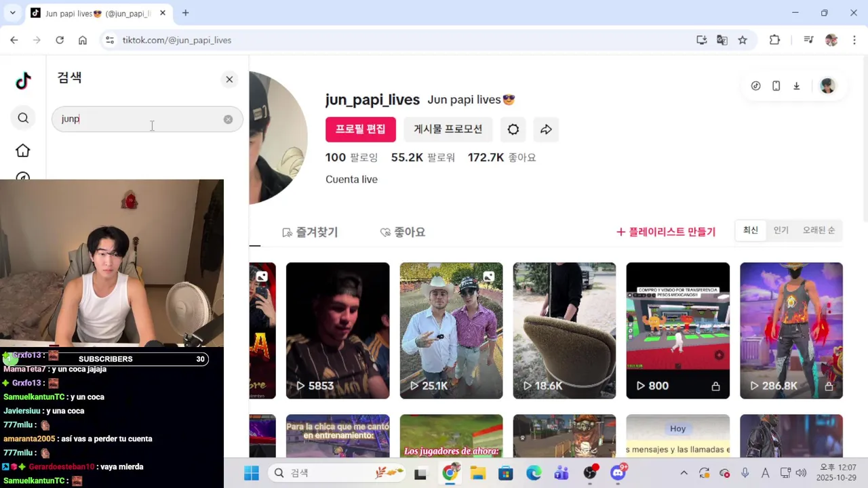The image size is (868, 488).
Task: View site information icon in address bar
Action: pos(110,40)
